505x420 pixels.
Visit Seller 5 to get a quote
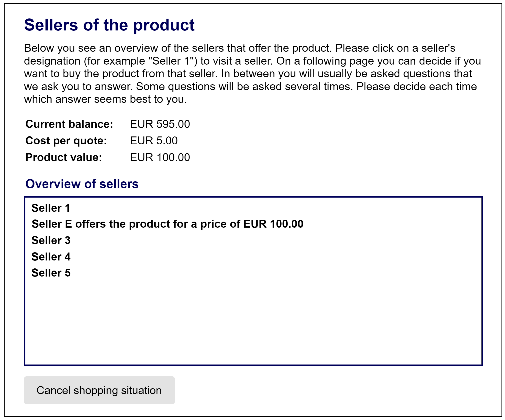pyautogui.click(x=51, y=273)
